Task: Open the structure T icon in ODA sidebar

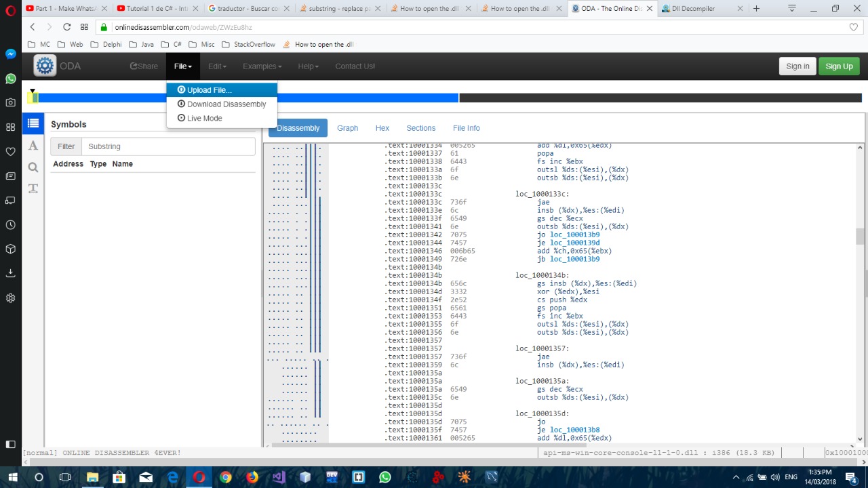Action: point(33,188)
